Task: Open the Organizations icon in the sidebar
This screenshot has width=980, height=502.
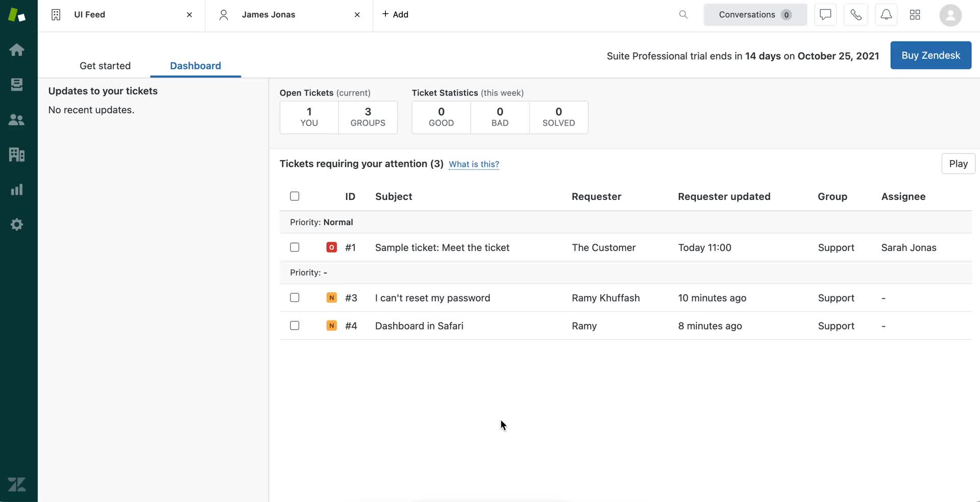Action: [x=17, y=155]
